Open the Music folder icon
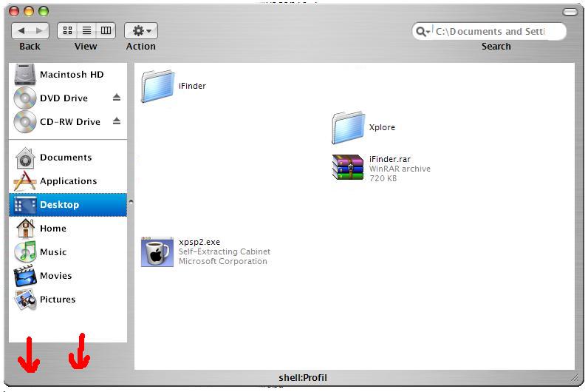 25,251
